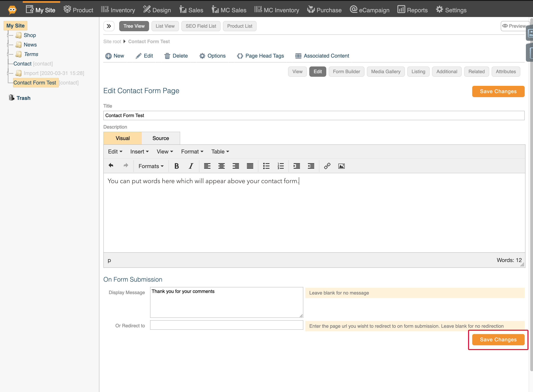Switch to Source editor tab
Screen dimensions: 533x392
point(161,138)
